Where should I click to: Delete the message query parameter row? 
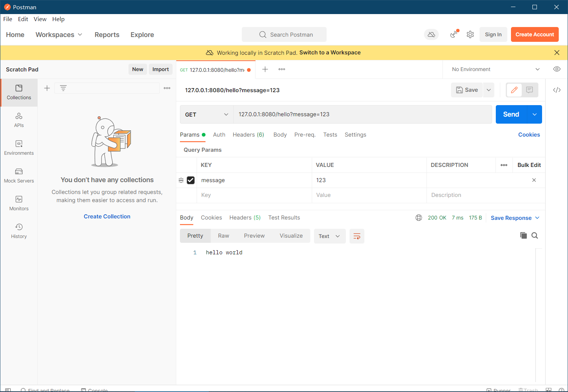pyautogui.click(x=534, y=180)
